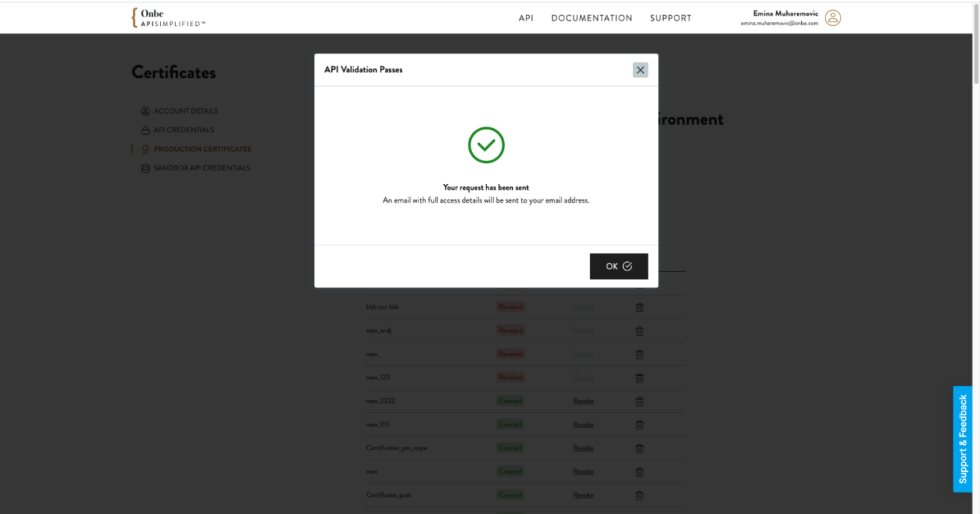Image resolution: width=980 pixels, height=514 pixels.
Task: Delete the Certificate_post certificate
Action: point(640,495)
